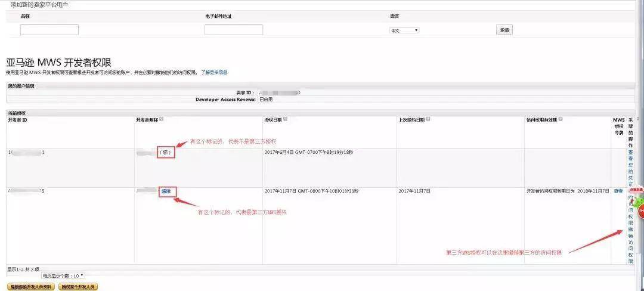Select the 2017年11月7日 last renewal date cell
644x291 pixels.
pos(414,191)
